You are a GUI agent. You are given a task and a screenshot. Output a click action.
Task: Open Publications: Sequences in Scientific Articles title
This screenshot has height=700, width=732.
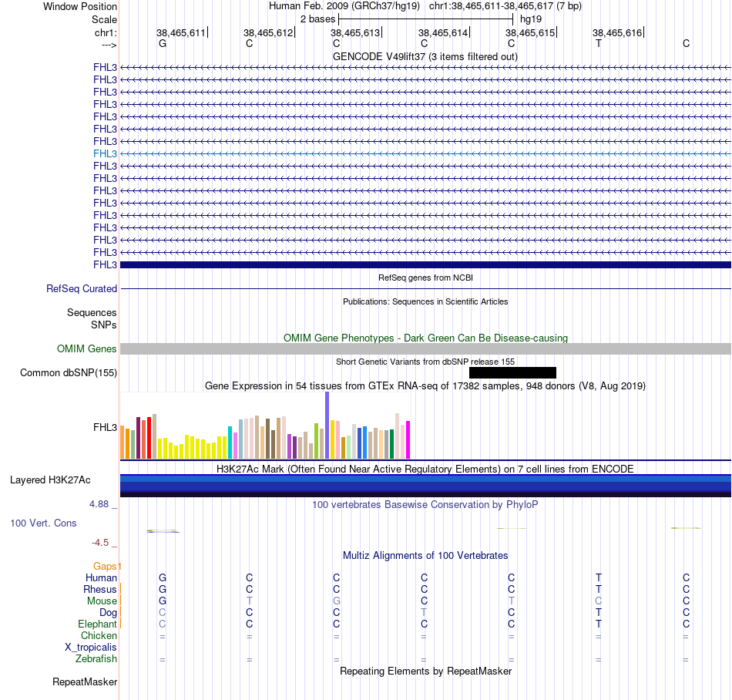(425, 301)
